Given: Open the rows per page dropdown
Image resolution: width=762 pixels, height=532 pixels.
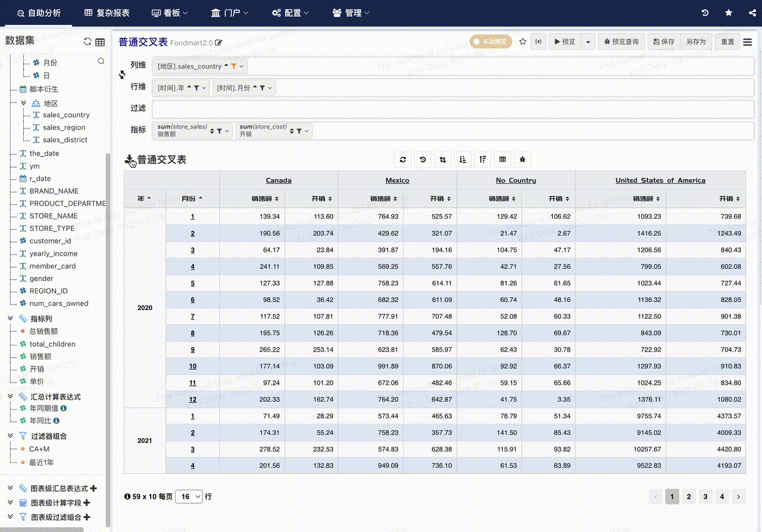Looking at the screenshot, I should click(189, 497).
